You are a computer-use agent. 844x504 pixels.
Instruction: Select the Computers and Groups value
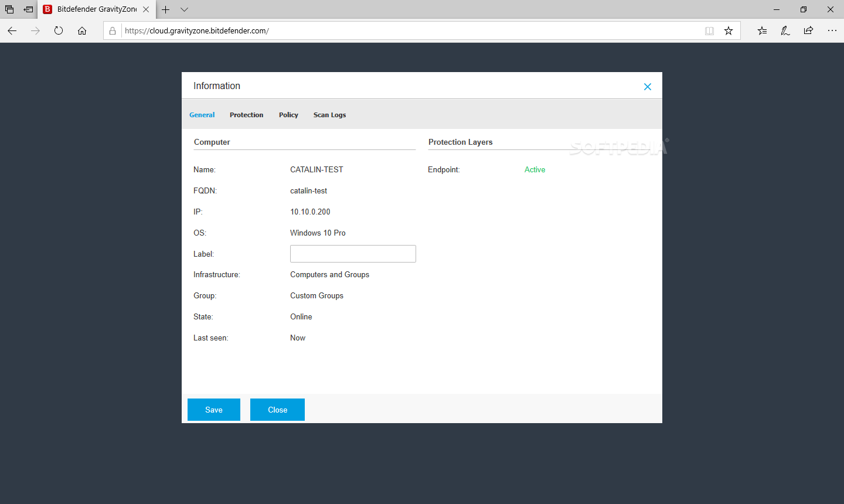[x=329, y=274]
